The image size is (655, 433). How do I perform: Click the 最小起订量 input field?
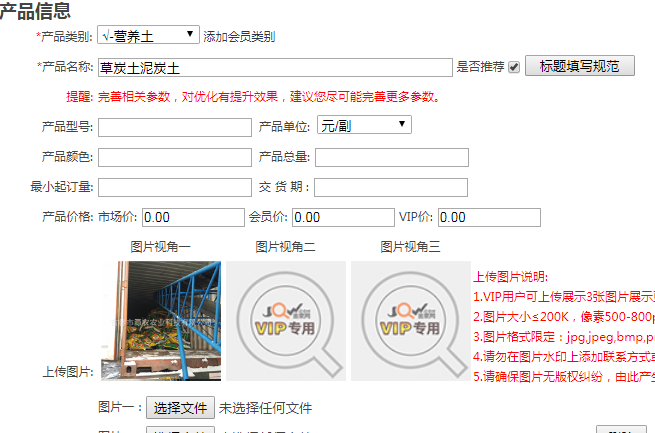(x=175, y=187)
